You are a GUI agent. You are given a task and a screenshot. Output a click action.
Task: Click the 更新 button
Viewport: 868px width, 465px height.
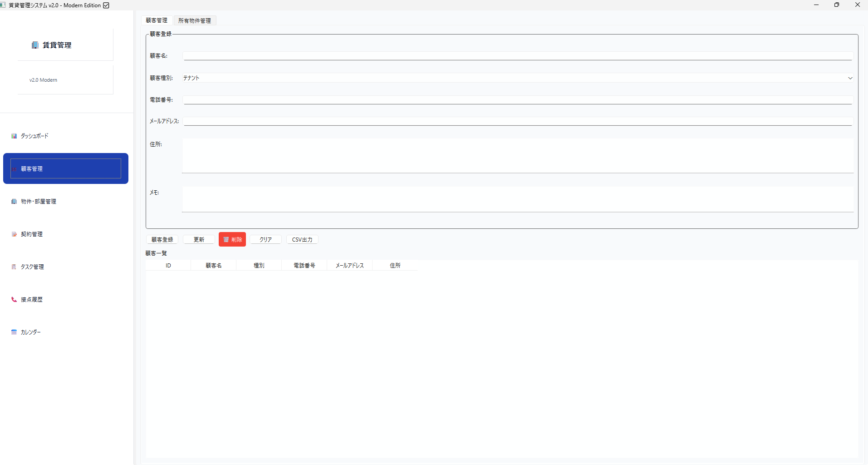point(199,239)
